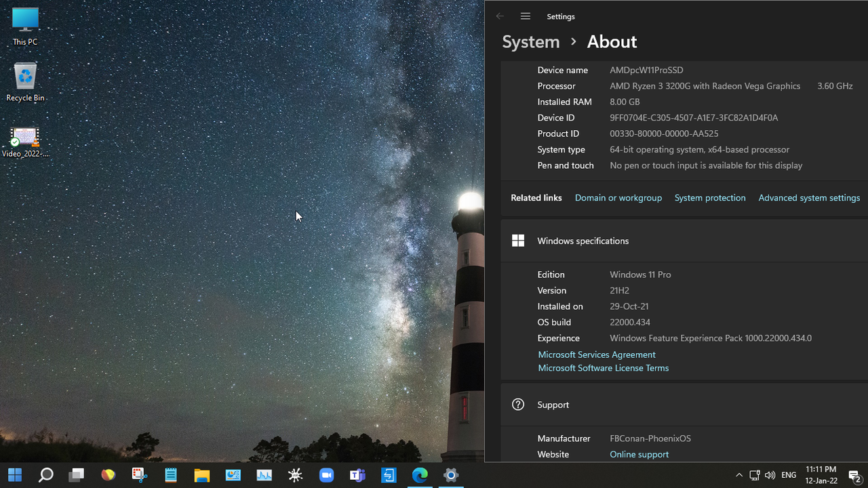Open network status tray icon
The height and width of the screenshot is (488, 868).
[x=754, y=475]
